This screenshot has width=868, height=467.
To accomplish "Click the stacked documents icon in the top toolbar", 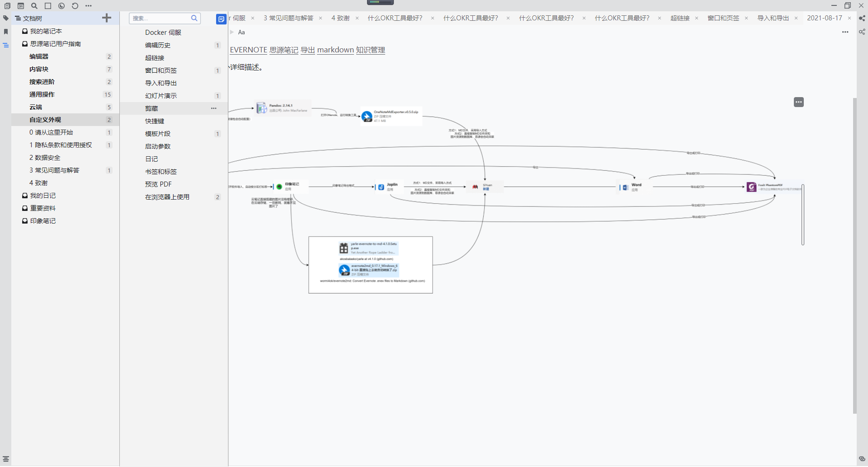I will (x=7, y=6).
